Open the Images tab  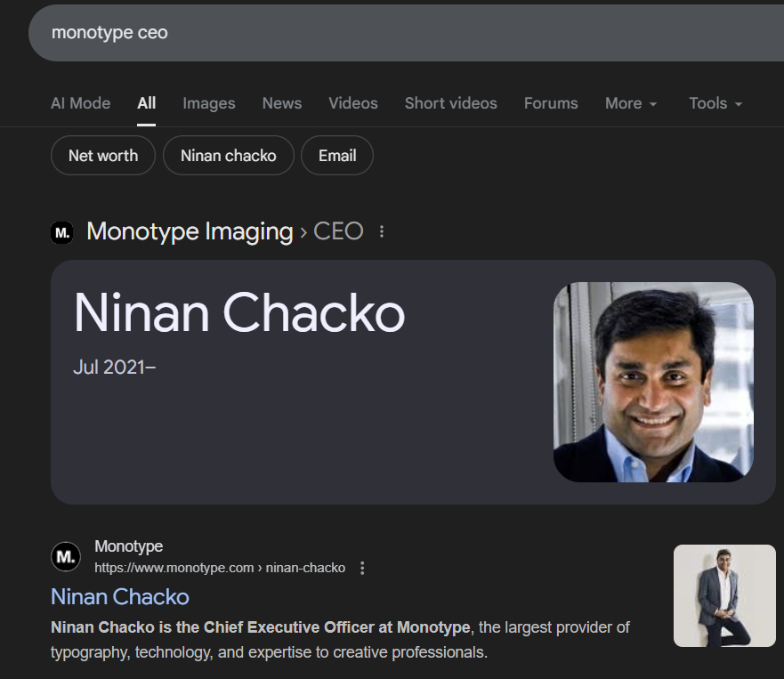click(x=209, y=103)
